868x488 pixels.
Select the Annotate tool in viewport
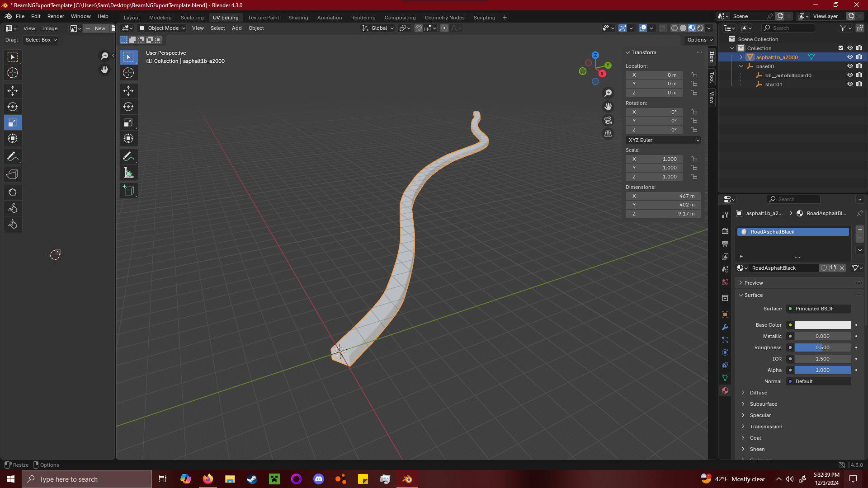click(128, 157)
